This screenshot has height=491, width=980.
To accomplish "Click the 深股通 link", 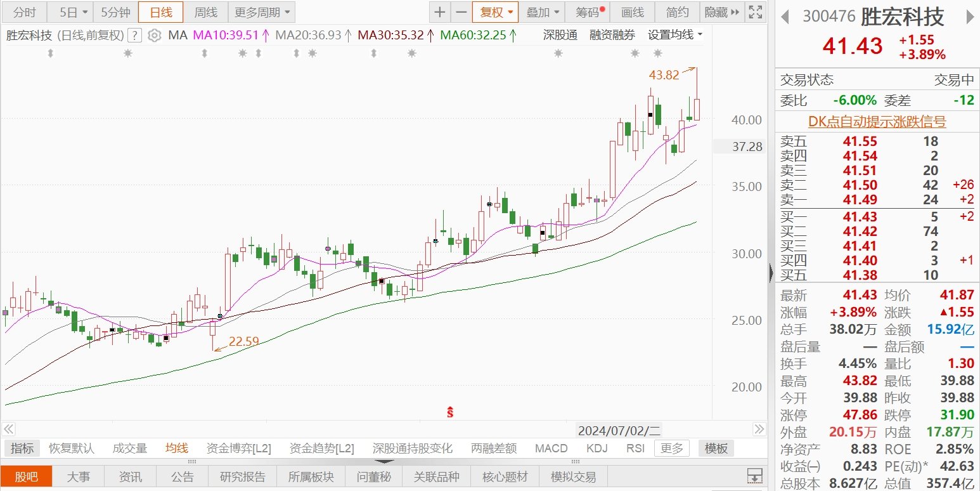I will click(560, 35).
